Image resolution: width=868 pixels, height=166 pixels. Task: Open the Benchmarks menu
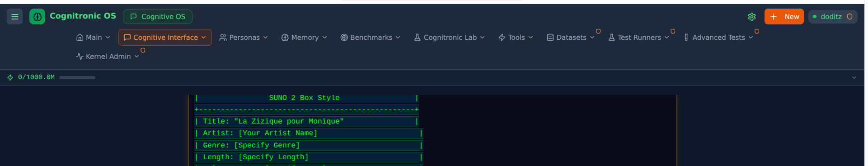pos(370,38)
